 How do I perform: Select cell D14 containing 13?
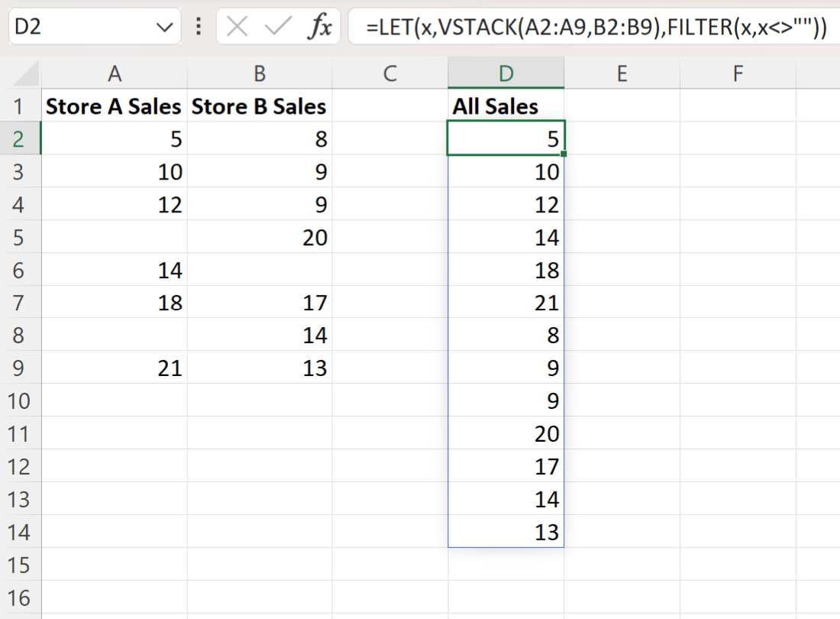click(506, 532)
